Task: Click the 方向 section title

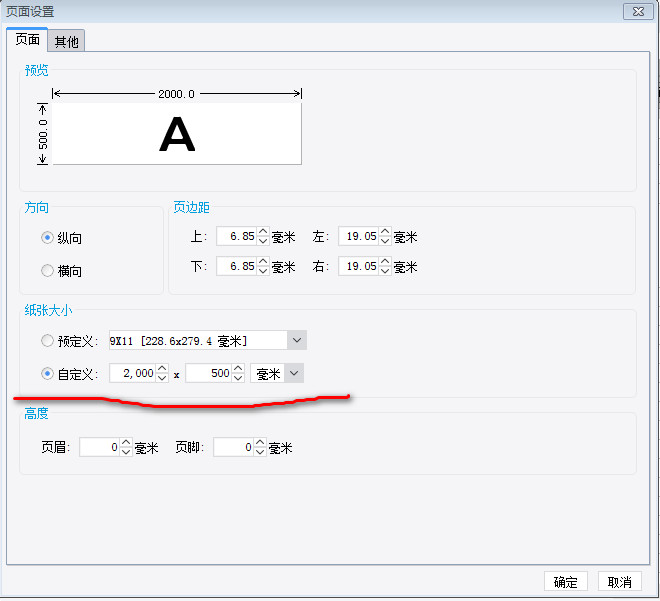Action: click(36, 207)
